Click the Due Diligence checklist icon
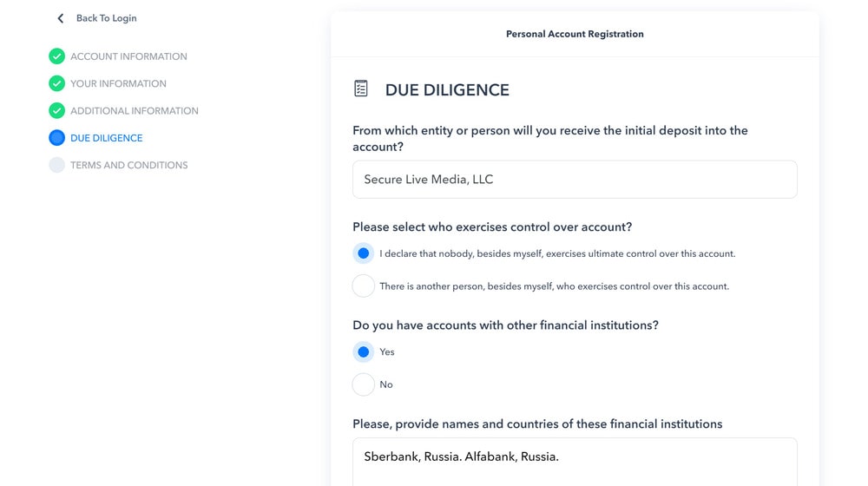The height and width of the screenshot is (486, 868). [x=361, y=89]
